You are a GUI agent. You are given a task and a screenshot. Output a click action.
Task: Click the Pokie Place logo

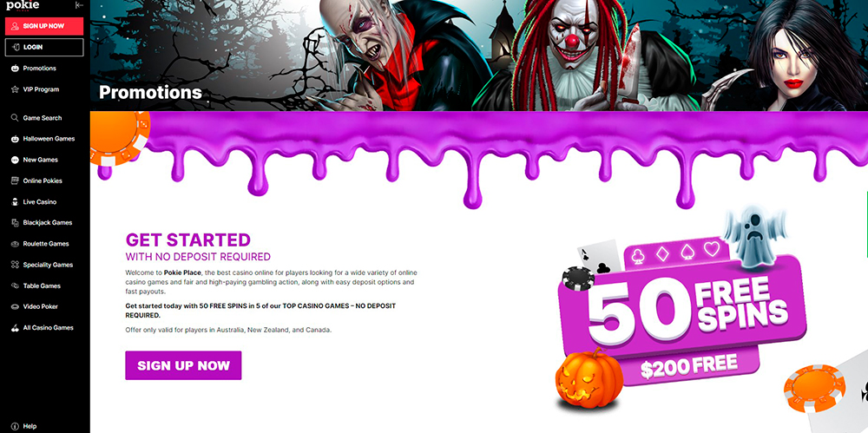(x=23, y=5)
